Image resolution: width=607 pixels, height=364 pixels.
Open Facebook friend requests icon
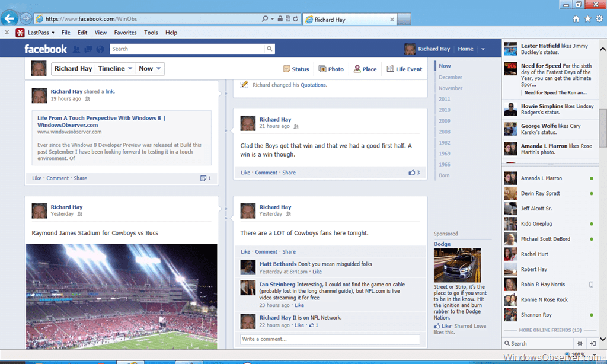point(76,49)
